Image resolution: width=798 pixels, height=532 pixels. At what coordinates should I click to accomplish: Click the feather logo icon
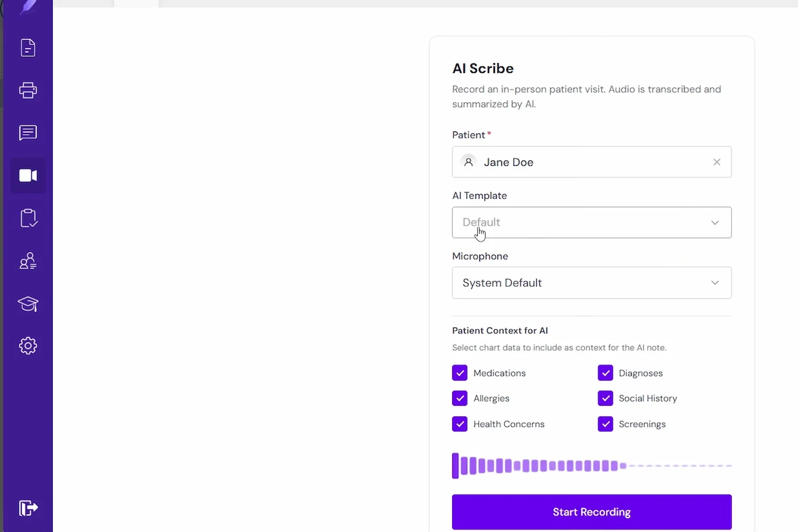point(28,7)
